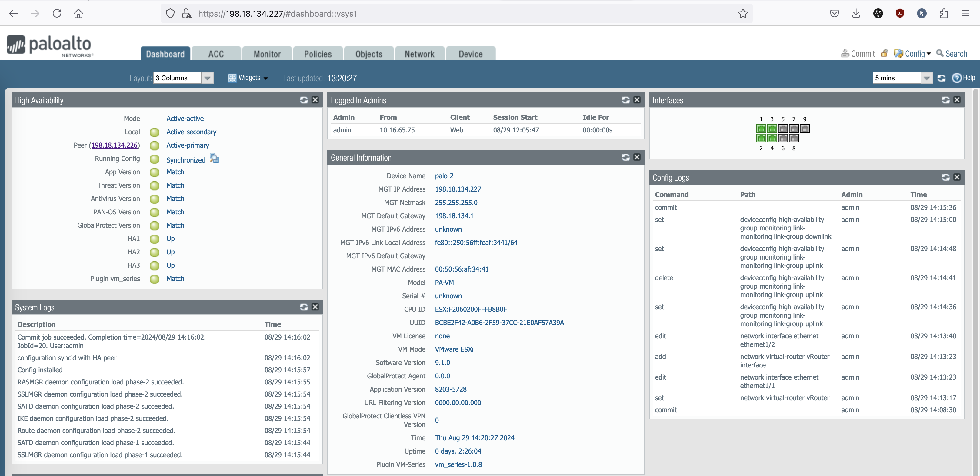Refresh the Config Logs widget

pos(945,177)
